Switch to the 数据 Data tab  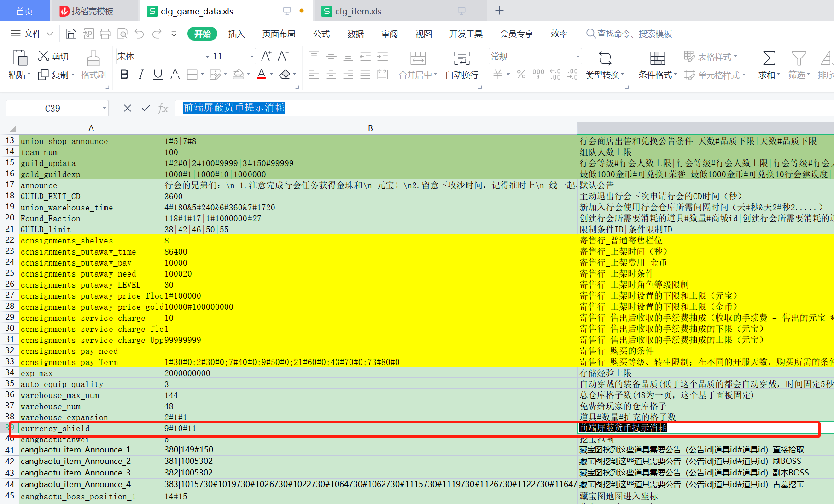coord(356,34)
